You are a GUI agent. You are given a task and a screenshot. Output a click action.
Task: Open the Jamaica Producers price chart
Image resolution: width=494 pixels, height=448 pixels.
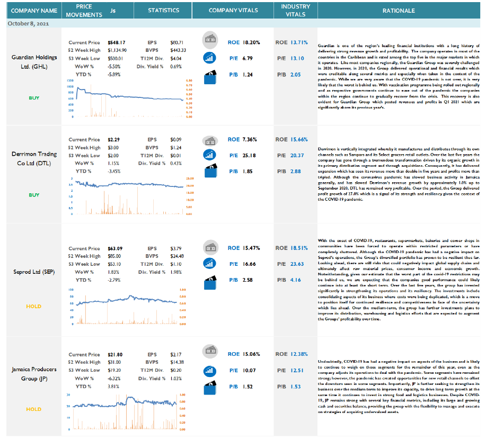point(126,412)
